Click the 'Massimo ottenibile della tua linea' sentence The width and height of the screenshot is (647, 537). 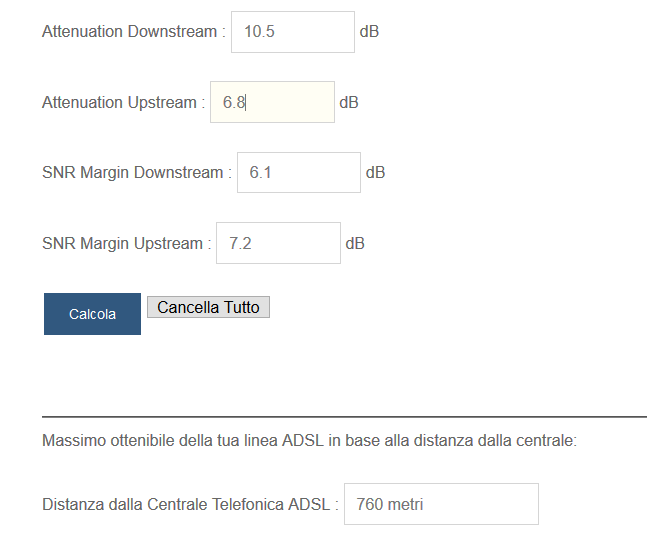(x=309, y=440)
